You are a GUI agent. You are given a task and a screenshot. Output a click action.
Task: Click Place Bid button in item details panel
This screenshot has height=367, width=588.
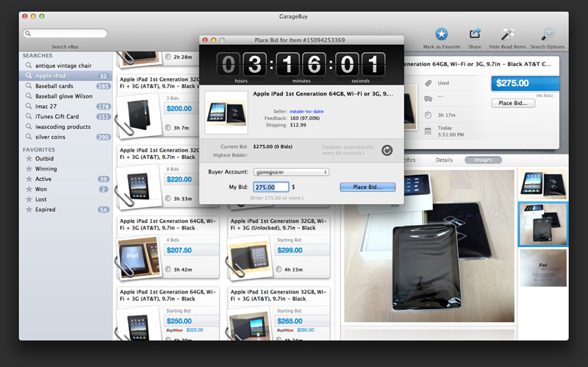513,103
